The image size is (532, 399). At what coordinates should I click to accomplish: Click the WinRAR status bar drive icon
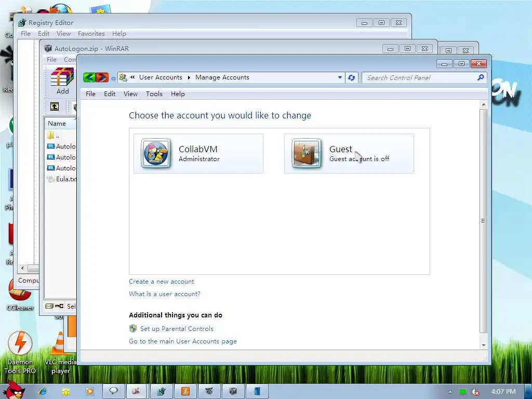(x=49, y=306)
